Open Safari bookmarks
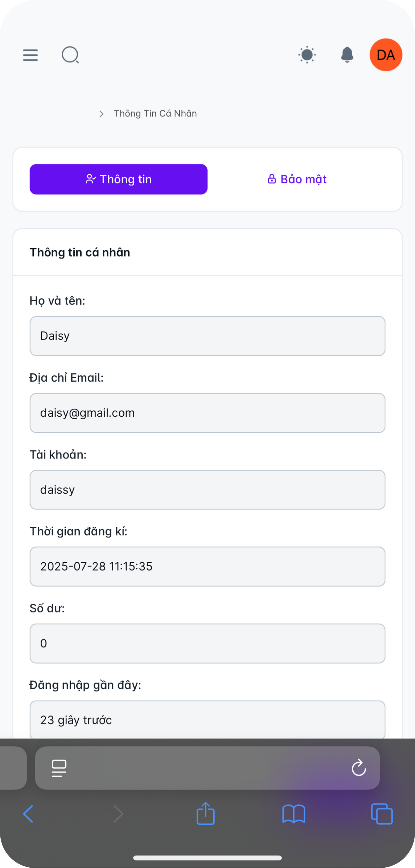 [294, 814]
